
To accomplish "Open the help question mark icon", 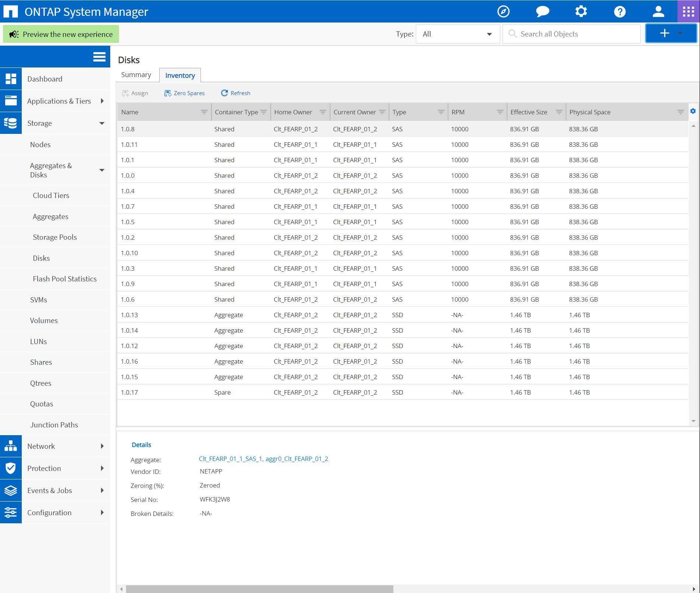I will pyautogui.click(x=620, y=11).
